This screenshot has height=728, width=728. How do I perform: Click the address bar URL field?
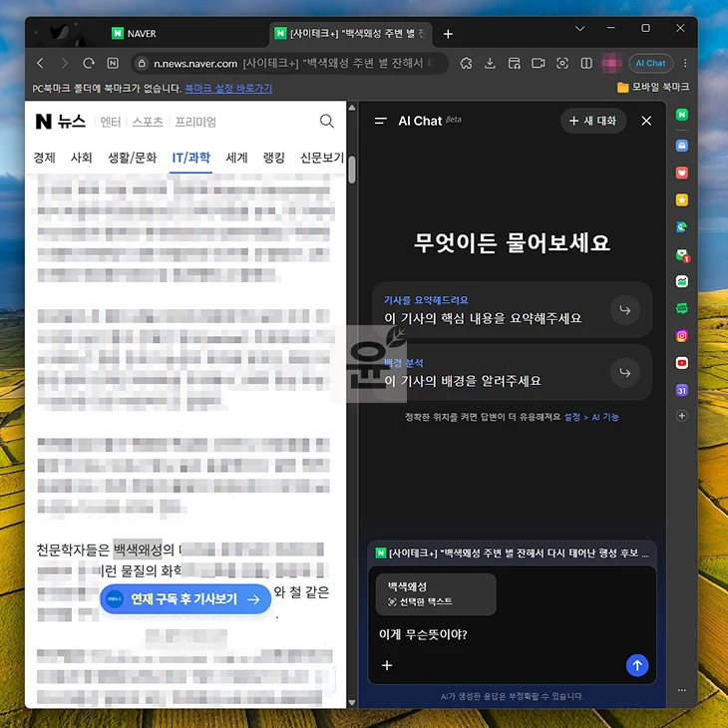pyautogui.click(x=290, y=63)
